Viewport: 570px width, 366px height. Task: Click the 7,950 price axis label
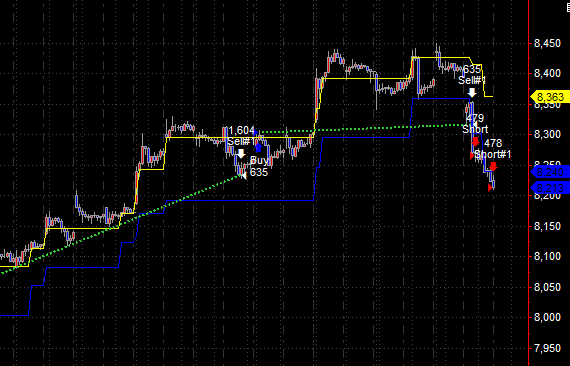point(547,348)
